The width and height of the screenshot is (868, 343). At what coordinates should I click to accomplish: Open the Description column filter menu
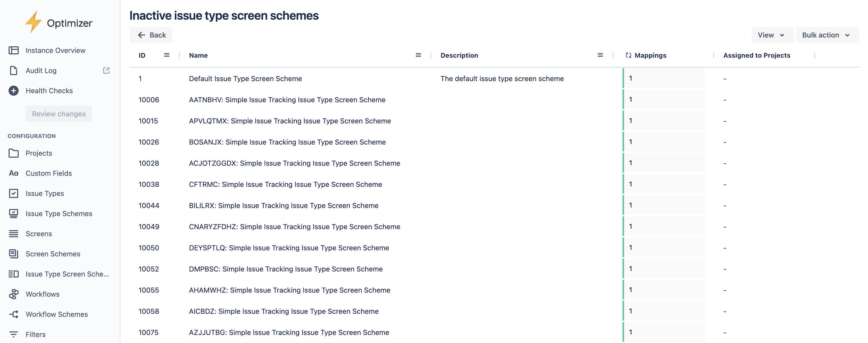tap(600, 55)
